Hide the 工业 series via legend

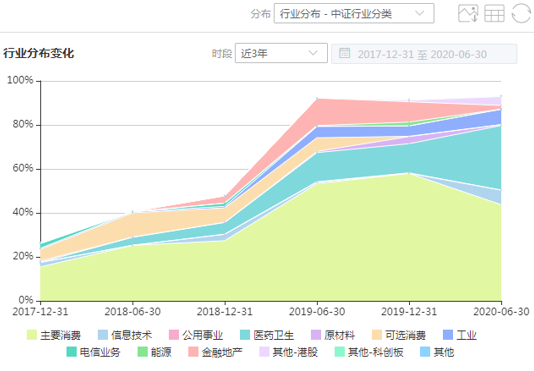pos(460,335)
